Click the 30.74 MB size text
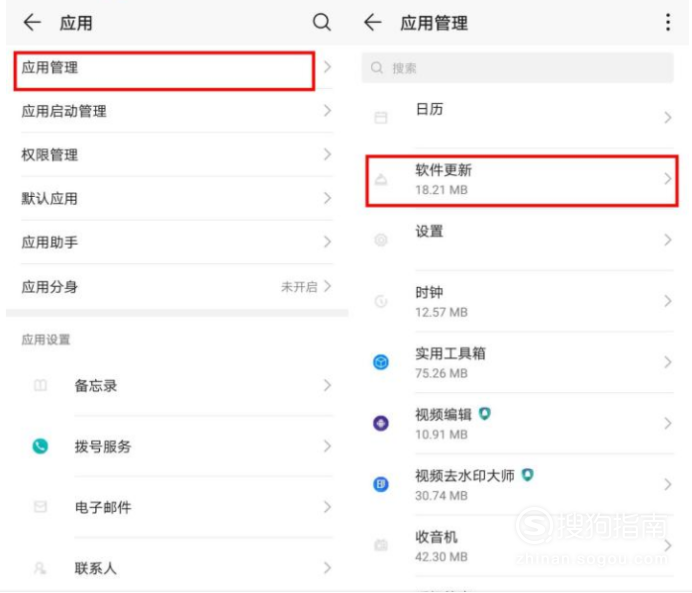This screenshot has width=692, height=593. (441, 495)
